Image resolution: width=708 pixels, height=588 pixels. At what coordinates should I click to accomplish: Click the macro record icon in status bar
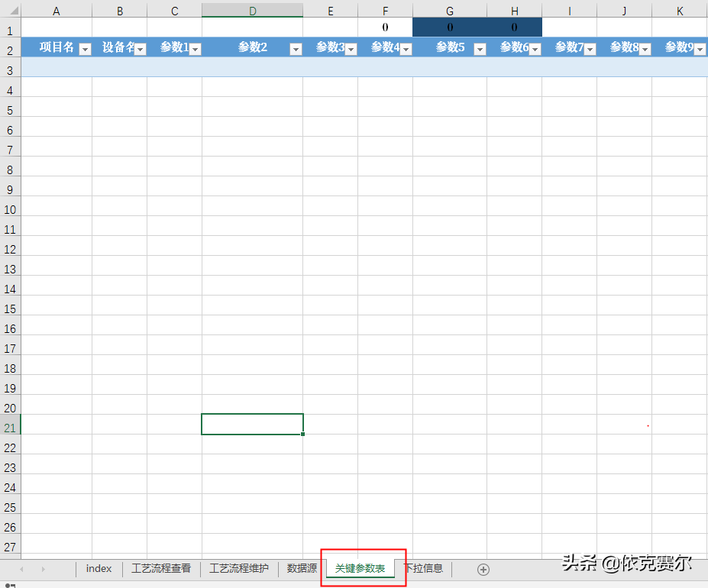tap(10, 585)
